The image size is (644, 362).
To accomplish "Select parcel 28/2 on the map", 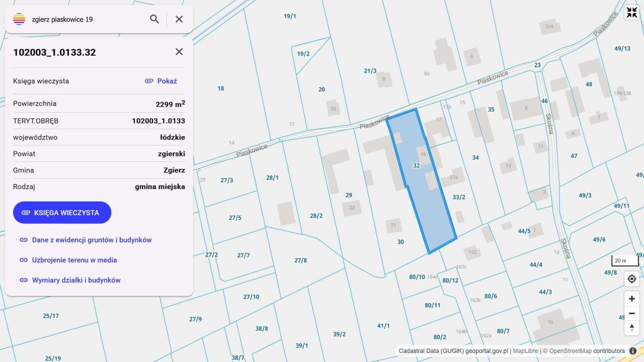I will (316, 216).
